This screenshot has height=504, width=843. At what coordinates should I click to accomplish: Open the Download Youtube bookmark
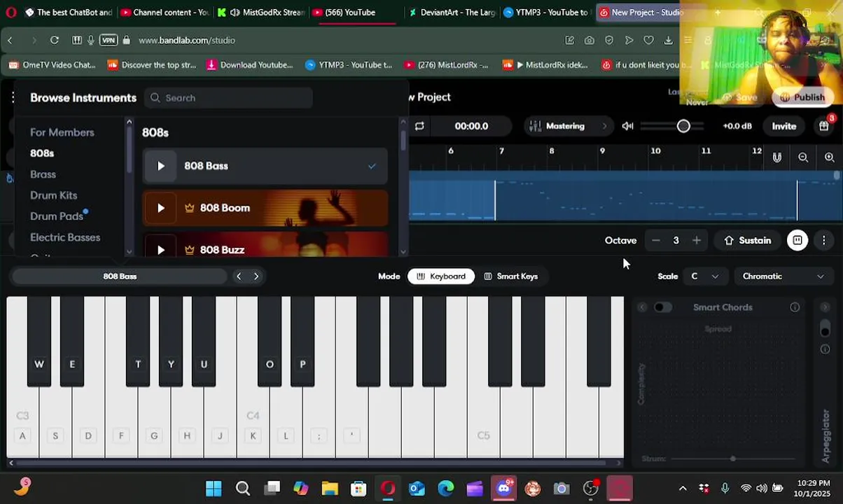250,64
